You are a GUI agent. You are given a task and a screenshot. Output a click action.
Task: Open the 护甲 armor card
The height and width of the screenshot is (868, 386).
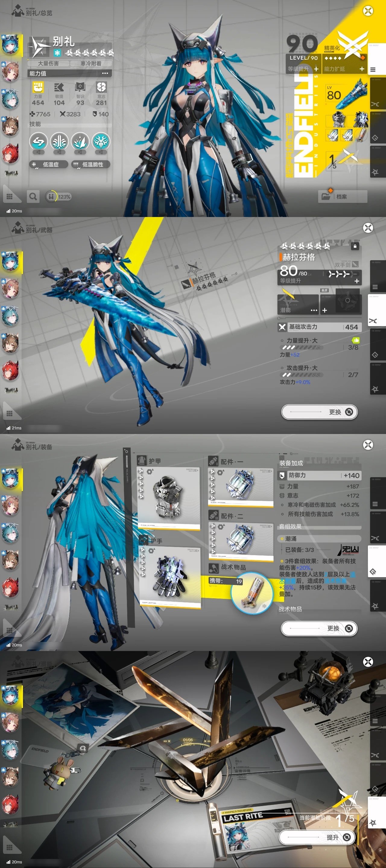coord(168,499)
